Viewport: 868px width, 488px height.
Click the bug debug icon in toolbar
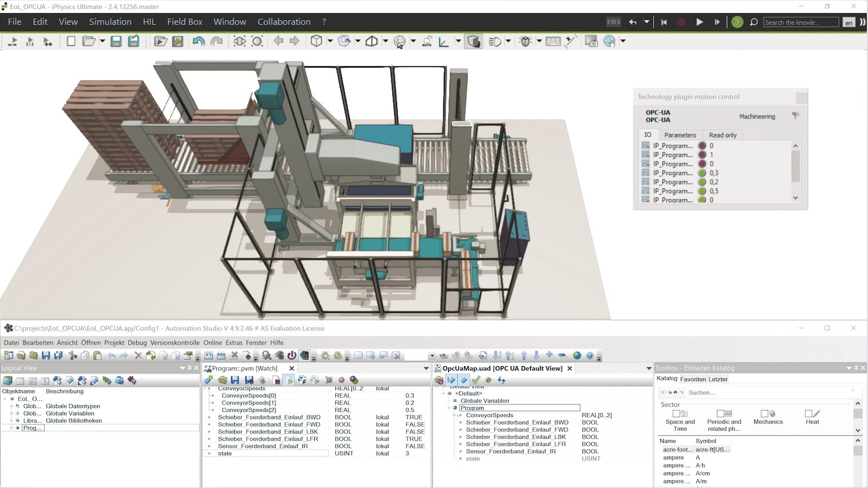pyautogui.click(x=525, y=41)
